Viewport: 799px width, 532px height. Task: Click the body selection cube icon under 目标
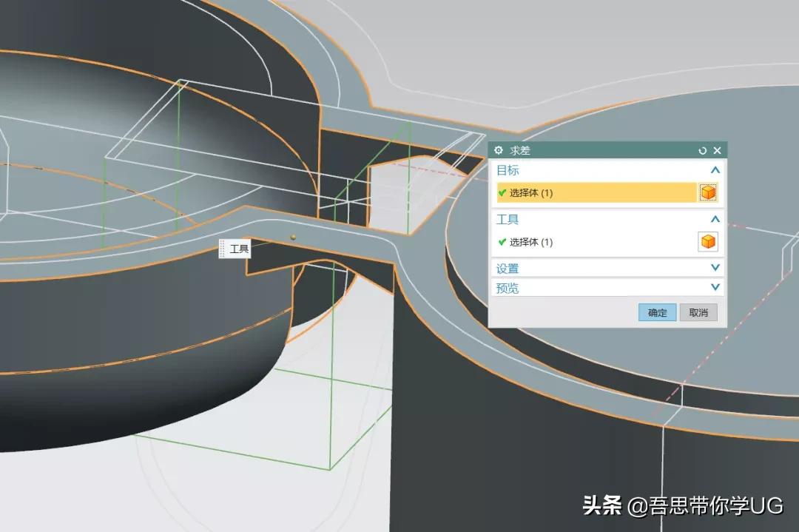tap(708, 192)
